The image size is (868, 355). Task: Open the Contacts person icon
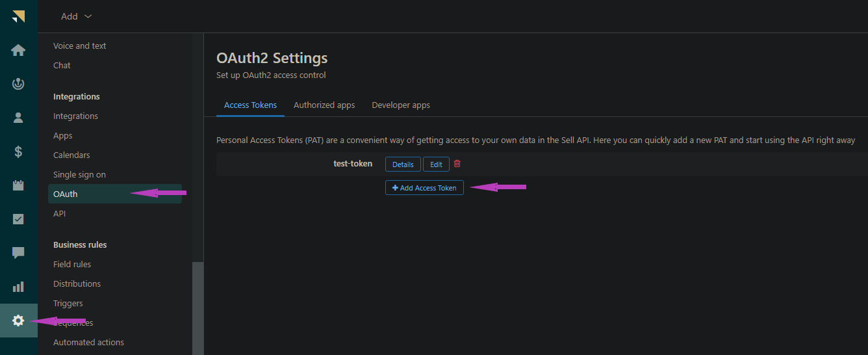pyautogui.click(x=18, y=118)
